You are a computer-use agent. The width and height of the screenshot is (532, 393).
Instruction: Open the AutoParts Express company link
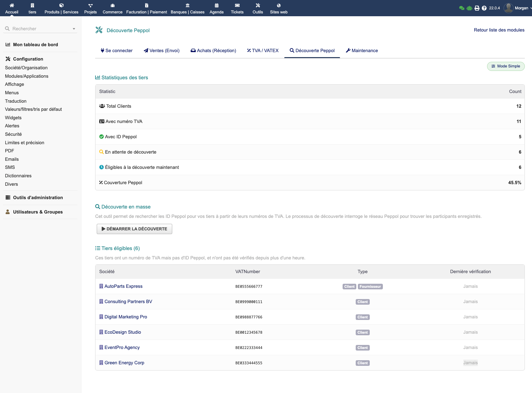click(x=123, y=286)
